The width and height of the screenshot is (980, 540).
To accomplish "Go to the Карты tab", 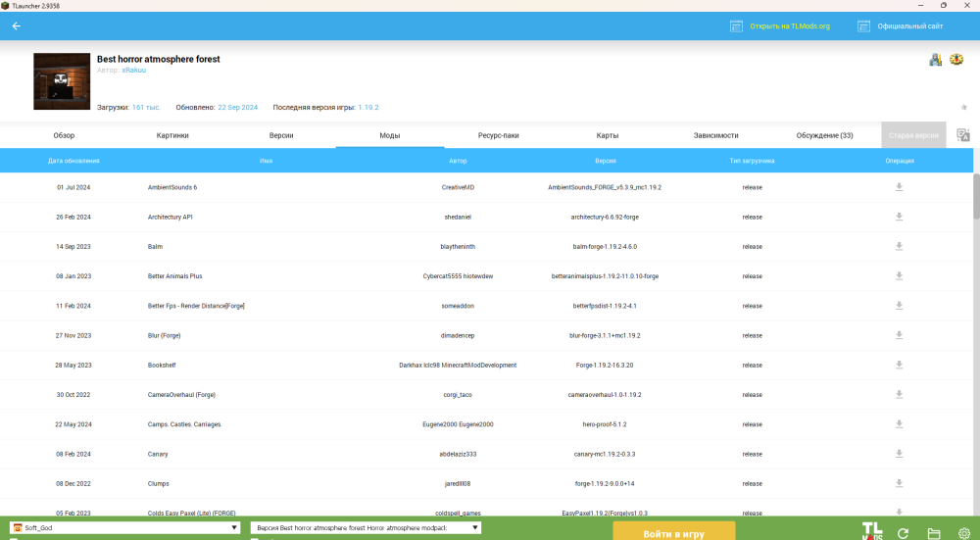I will (608, 135).
